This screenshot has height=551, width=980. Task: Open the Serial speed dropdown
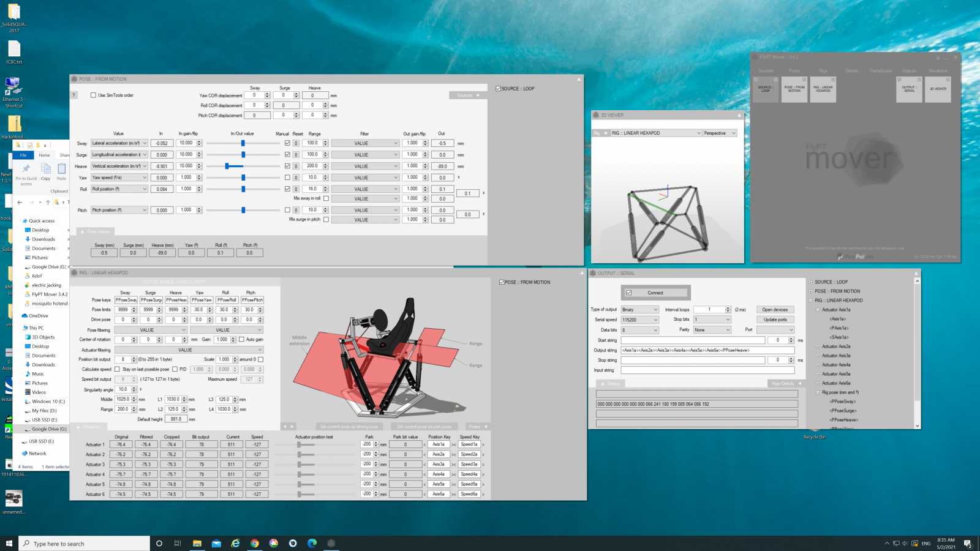point(639,320)
